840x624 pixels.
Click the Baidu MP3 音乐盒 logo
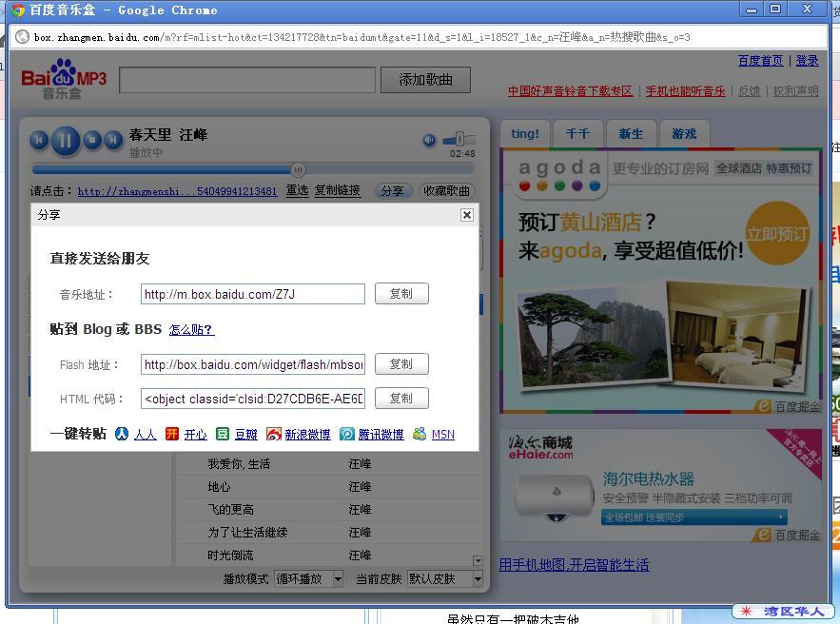[x=64, y=79]
